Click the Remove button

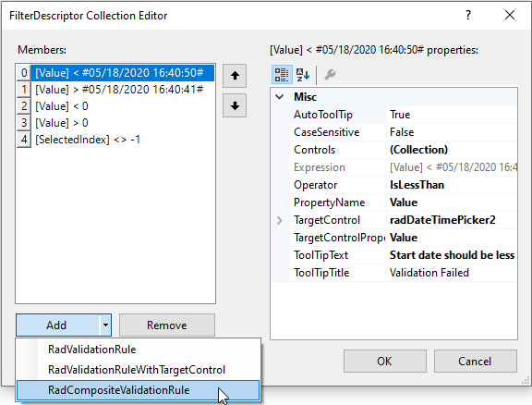tap(167, 325)
